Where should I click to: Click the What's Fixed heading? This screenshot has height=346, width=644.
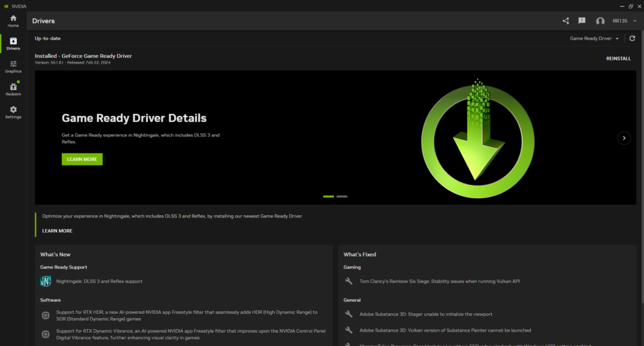(x=360, y=254)
